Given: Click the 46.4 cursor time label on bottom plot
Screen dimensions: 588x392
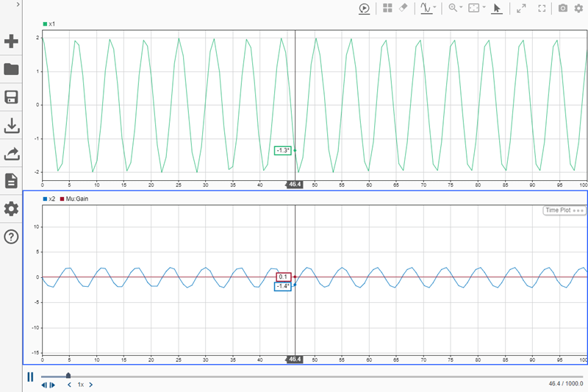Looking at the screenshot, I should pos(295,360).
